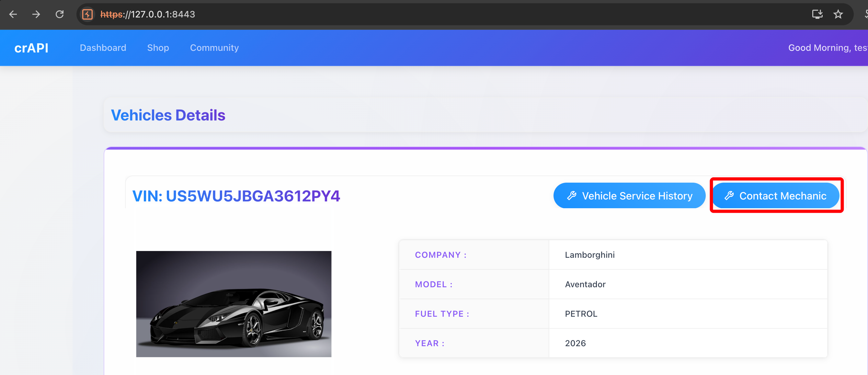Click wrench icon on Contact Mechanic button

click(729, 195)
